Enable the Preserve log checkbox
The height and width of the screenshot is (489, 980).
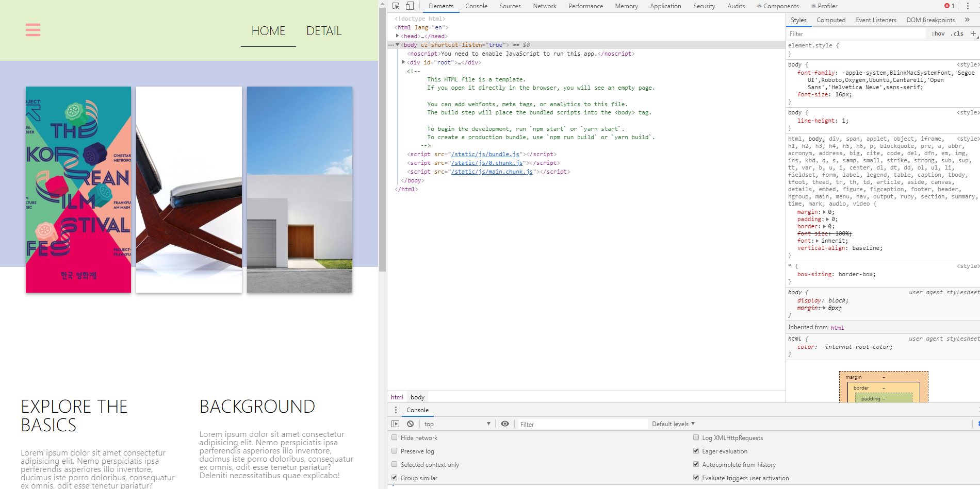pyautogui.click(x=395, y=451)
